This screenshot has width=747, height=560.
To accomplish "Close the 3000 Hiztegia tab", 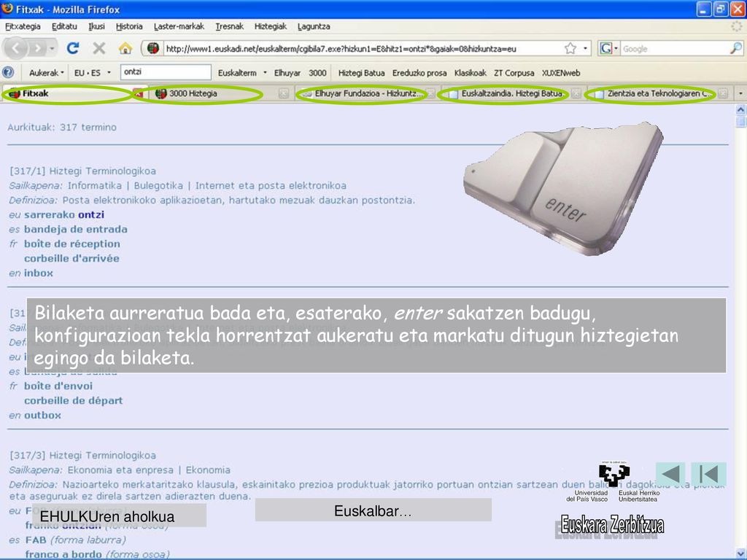I will point(284,94).
